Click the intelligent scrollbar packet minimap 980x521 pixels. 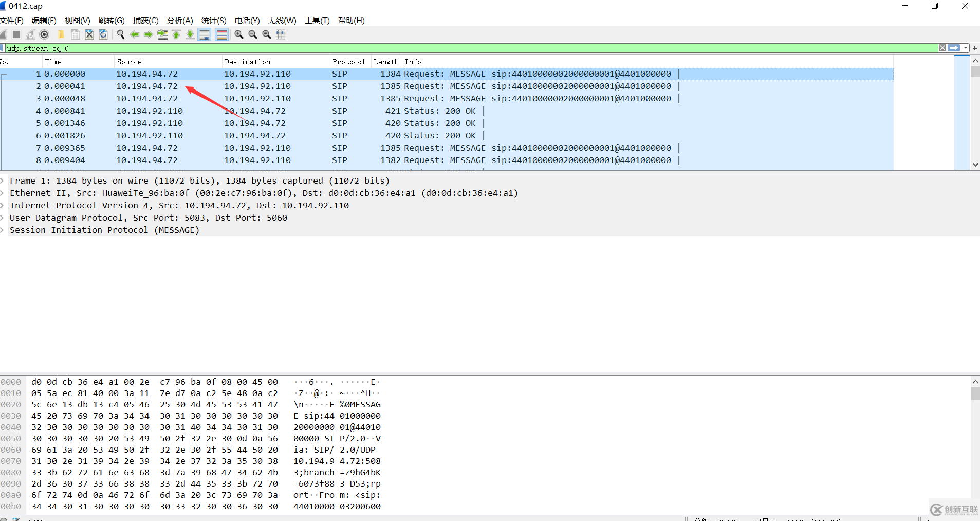pos(961,113)
